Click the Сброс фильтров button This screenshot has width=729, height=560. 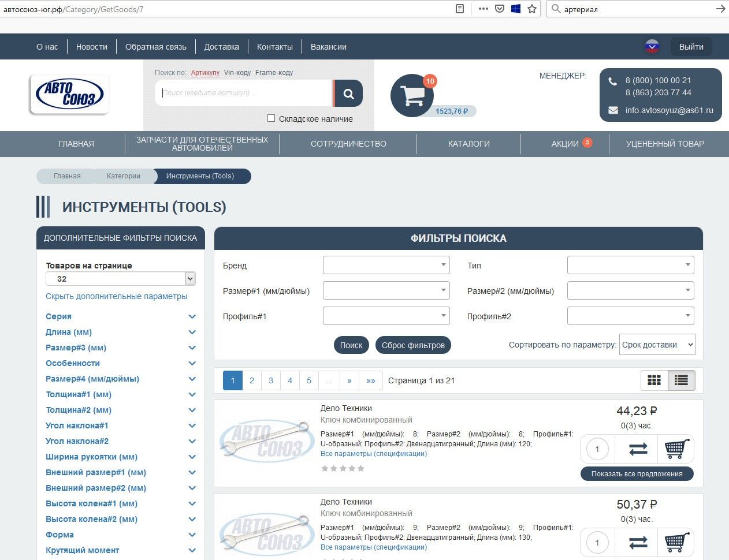click(413, 345)
